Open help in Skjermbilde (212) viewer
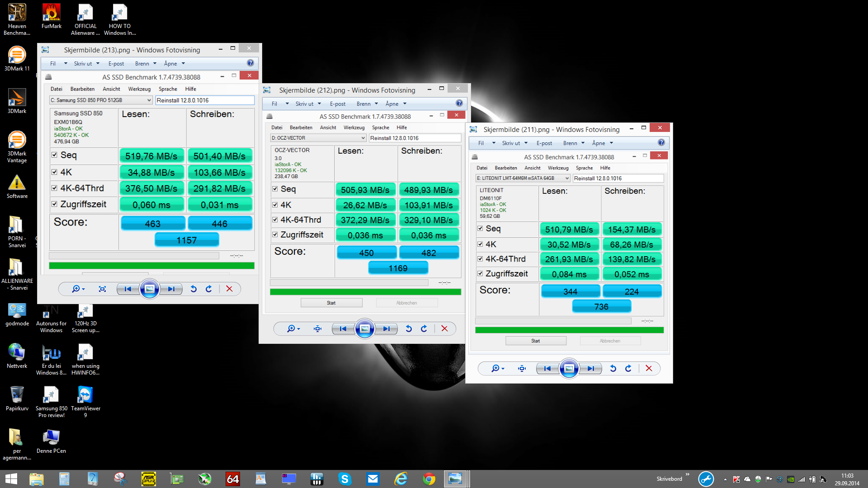This screenshot has height=488, width=868. [x=459, y=103]
